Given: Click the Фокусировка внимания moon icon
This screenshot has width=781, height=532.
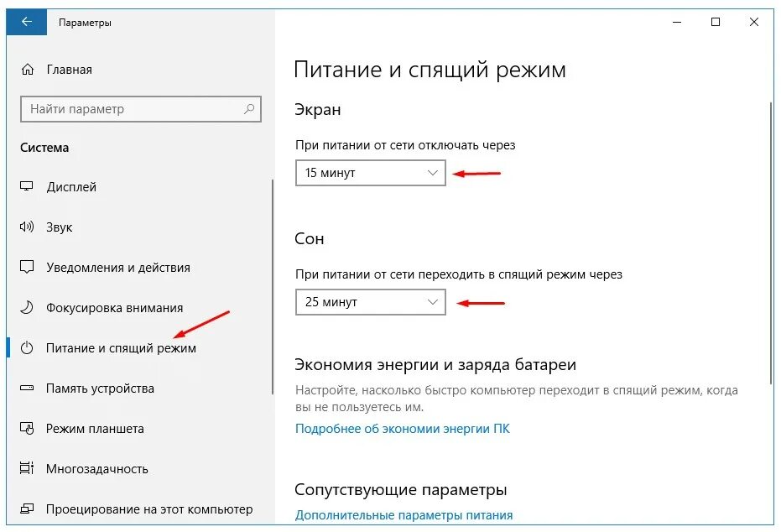Looking at the screenshot, I should click(26, 307).
